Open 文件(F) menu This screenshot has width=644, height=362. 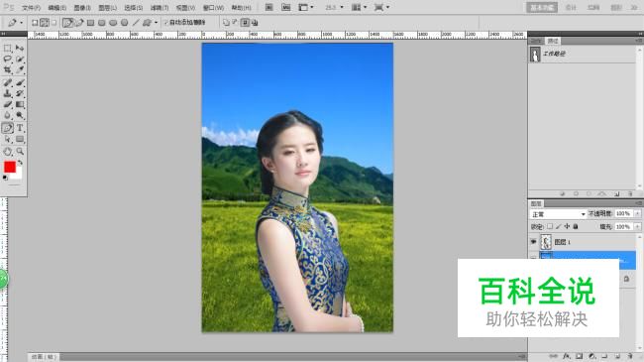coord(32,8)
